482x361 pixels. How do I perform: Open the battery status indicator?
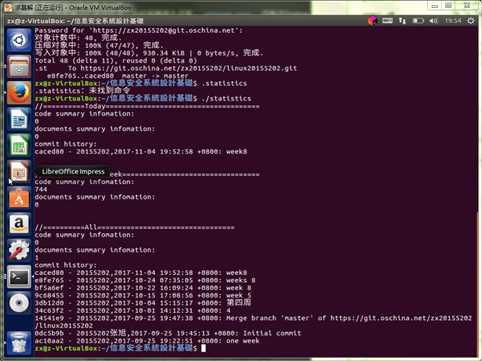coord(418,21)
